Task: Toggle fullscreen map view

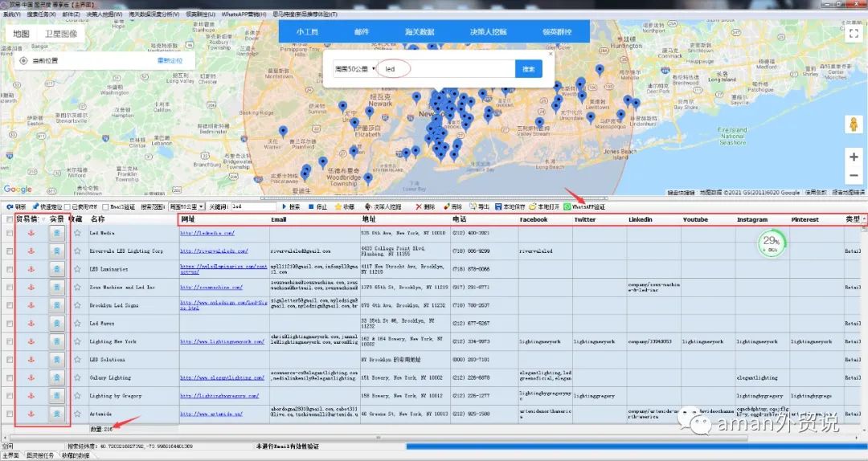Action: tap(853, 33)
